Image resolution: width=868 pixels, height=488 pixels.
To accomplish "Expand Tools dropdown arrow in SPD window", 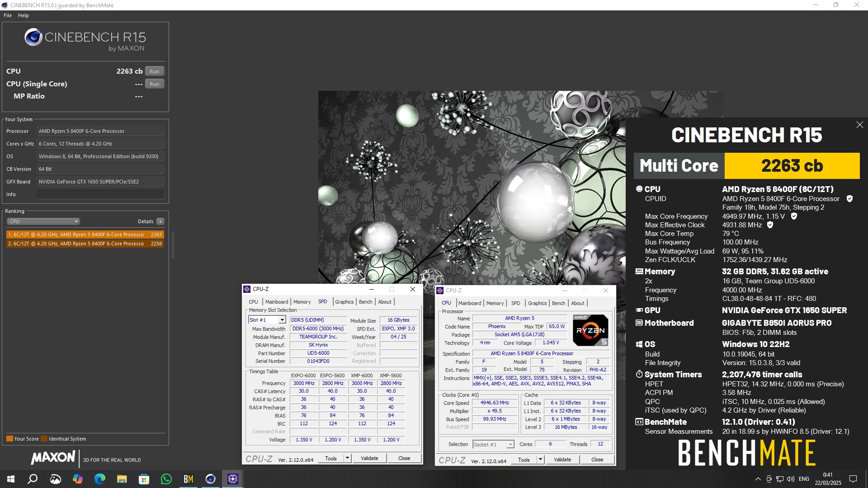I will [x=347, y=458].
